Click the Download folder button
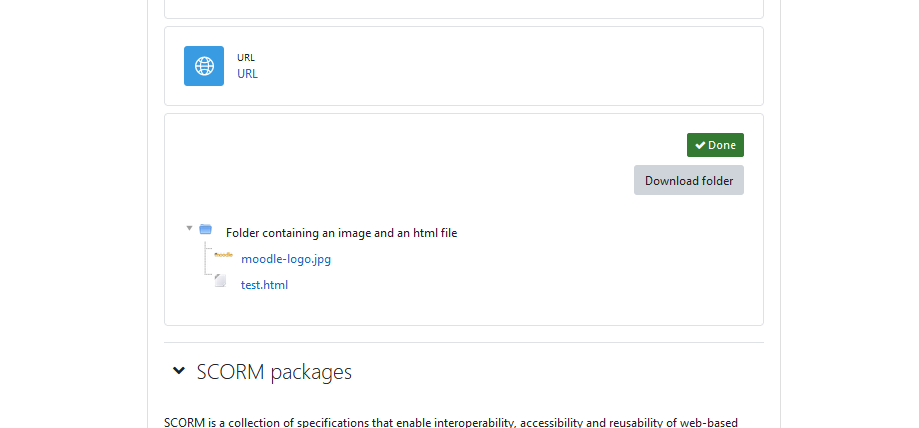The width and height of the screenshot is (919, 428). click(x=689, y=180)
